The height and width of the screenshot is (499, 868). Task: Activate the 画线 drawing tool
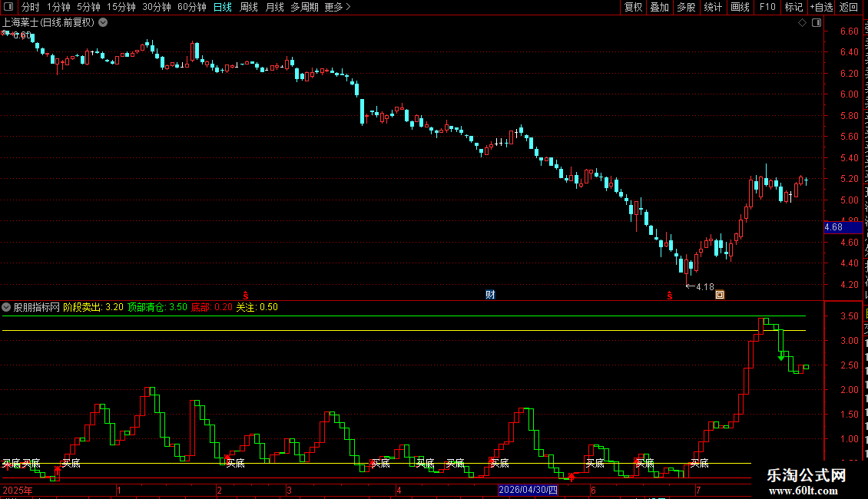point(740,7)
